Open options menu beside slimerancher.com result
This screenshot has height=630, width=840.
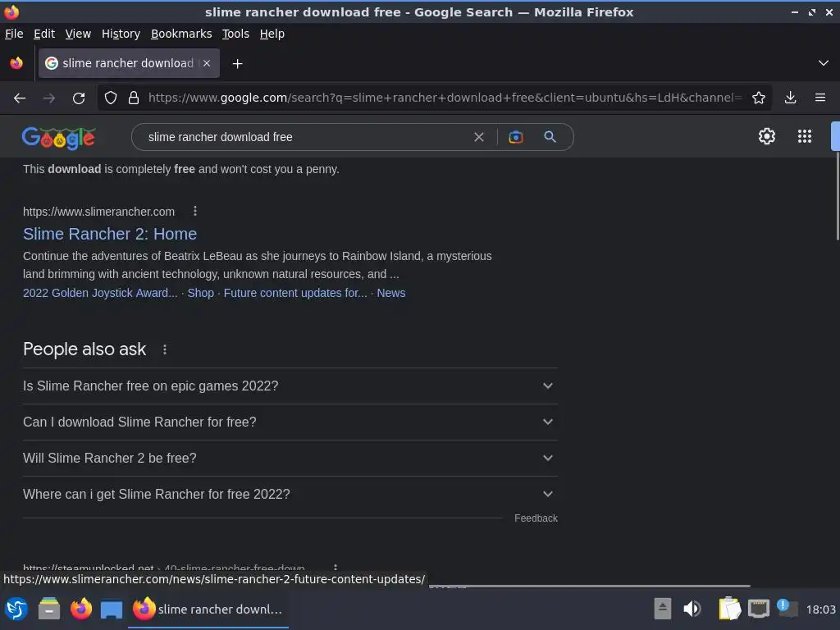[195, 211]
